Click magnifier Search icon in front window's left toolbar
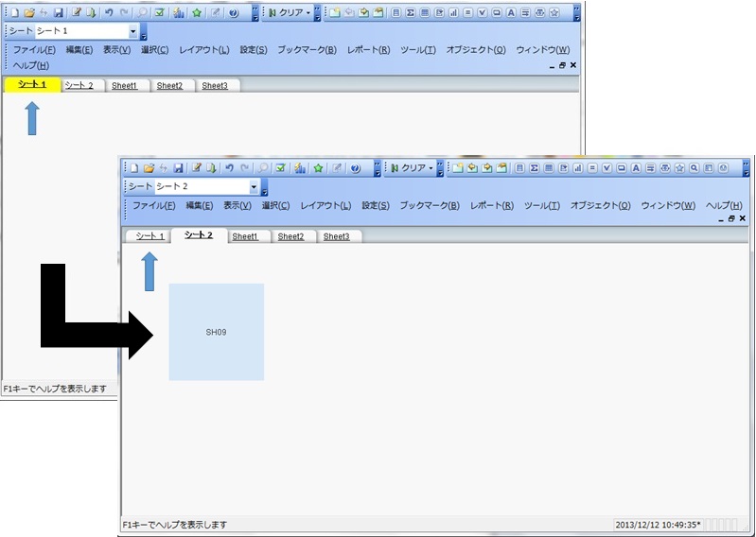The width and height of the screenshot is (756, 537). click(x=263, y=168)
